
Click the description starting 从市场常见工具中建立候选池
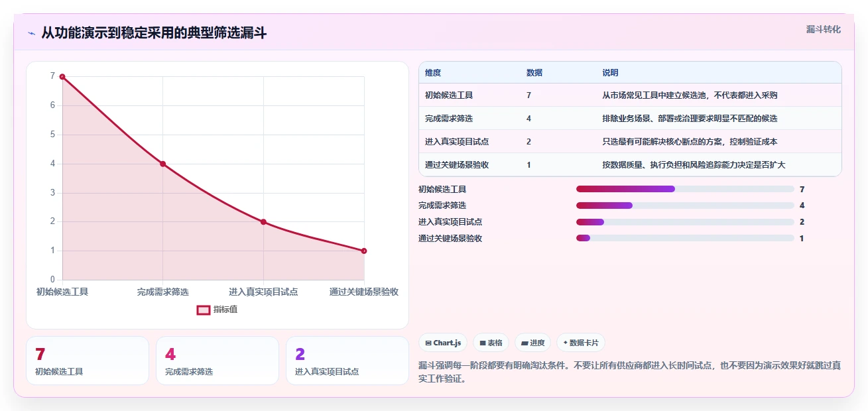pyautogui.click(x=690, y=95)
